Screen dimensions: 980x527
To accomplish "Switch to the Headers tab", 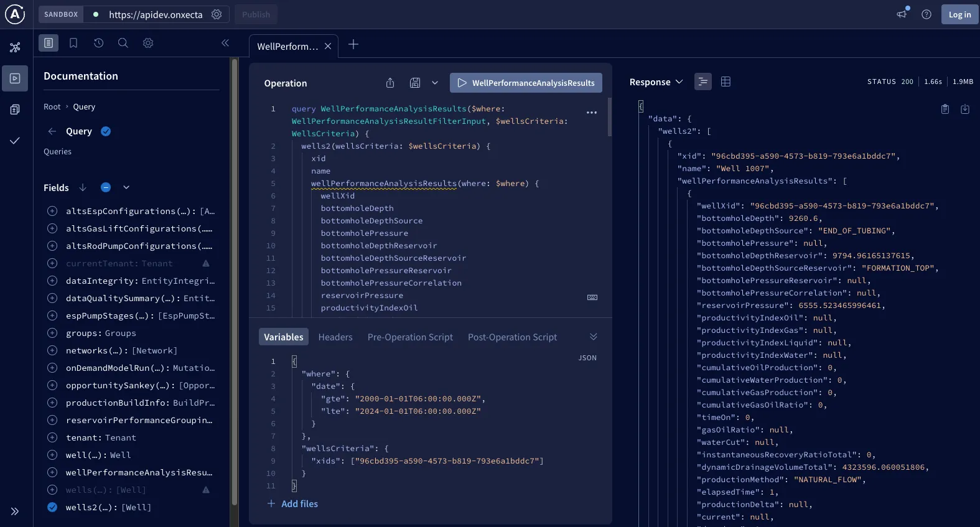I will tap(335, 337).
